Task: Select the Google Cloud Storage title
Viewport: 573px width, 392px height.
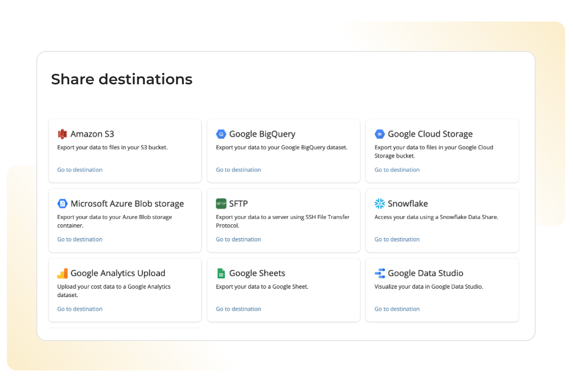Action: coord(430,134)
